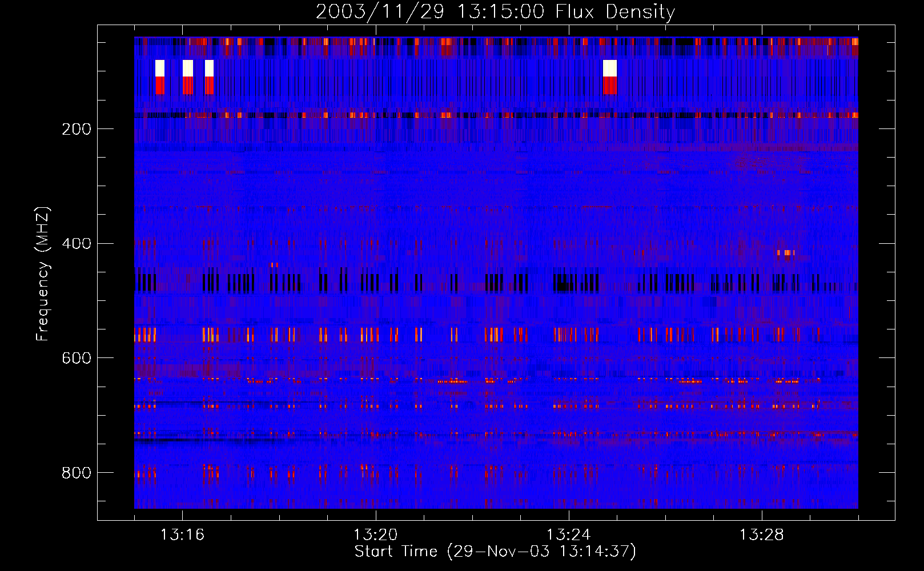Click the 400 frequency tick label
Viewport: 924px width, 571px height.
77,244
